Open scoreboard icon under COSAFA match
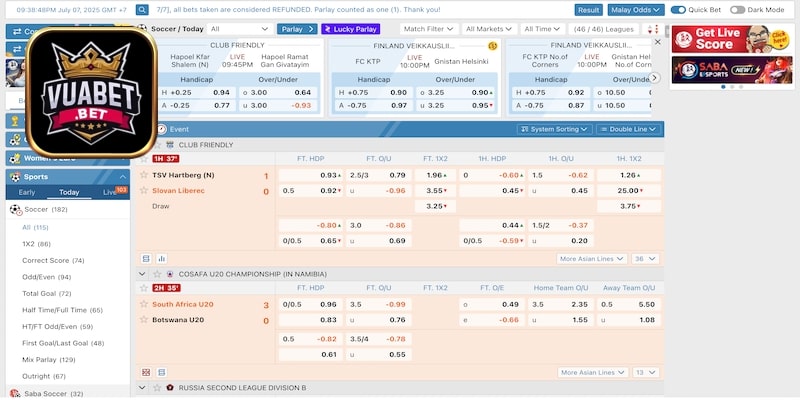Viewport: 800px width, 400px height. tap(162, 372)
